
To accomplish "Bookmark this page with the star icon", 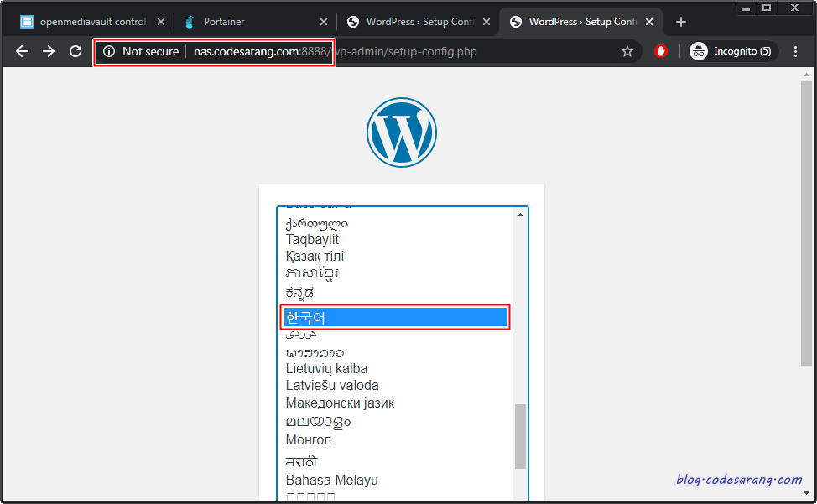I will 627,51.
